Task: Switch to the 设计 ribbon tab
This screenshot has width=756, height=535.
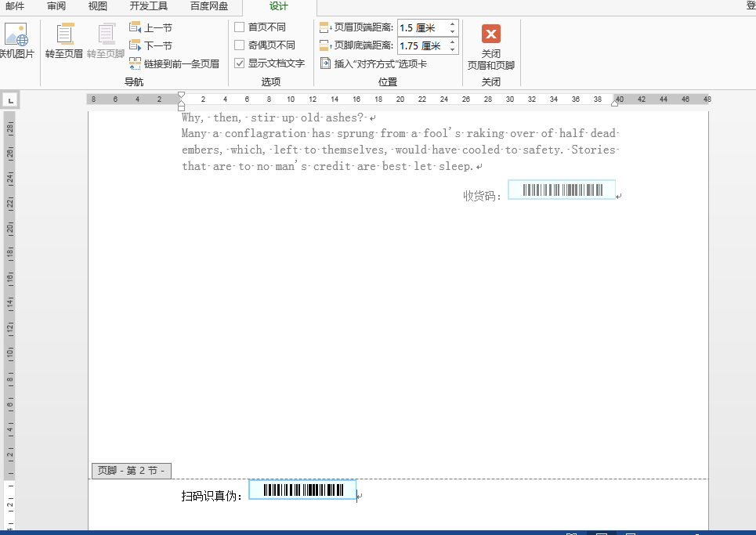Action: [278, 6]
